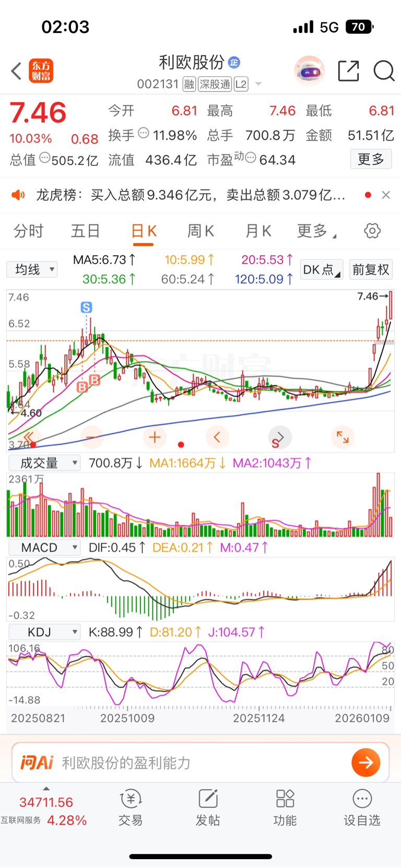Open the 交易 trade button

coord(131,808)
